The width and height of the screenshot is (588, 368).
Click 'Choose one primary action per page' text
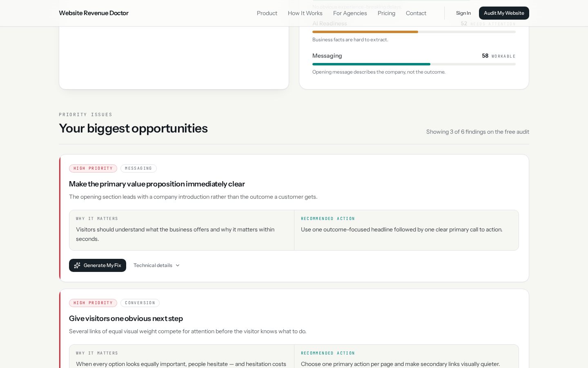click(400, 364)
